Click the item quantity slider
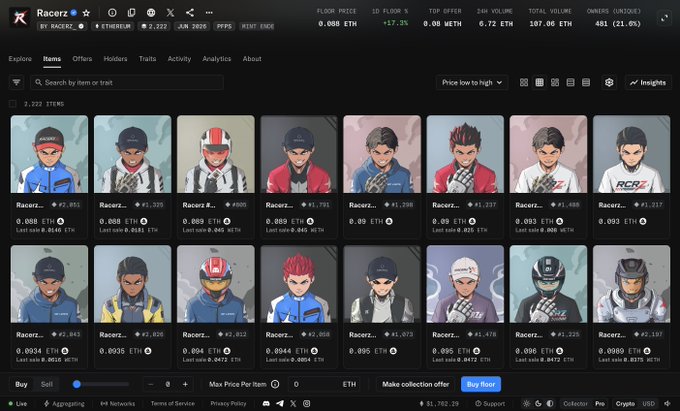The image size is (680, 411). click(101, 384)
